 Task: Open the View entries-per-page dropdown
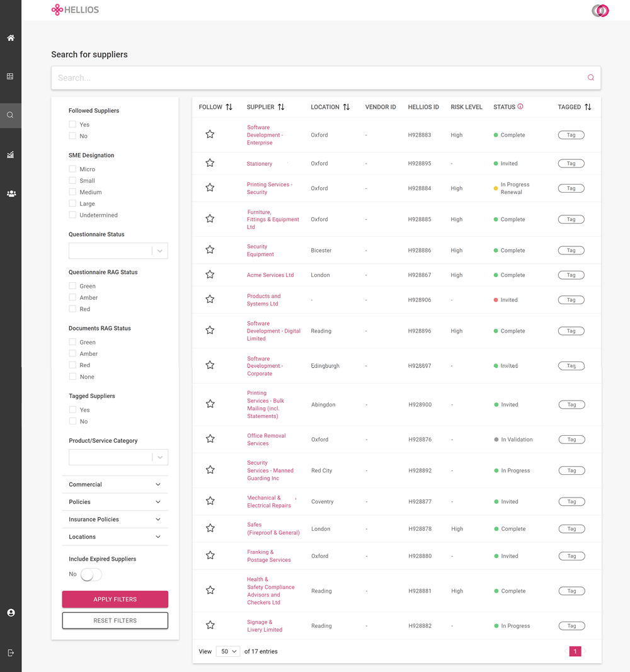(228, 651)
